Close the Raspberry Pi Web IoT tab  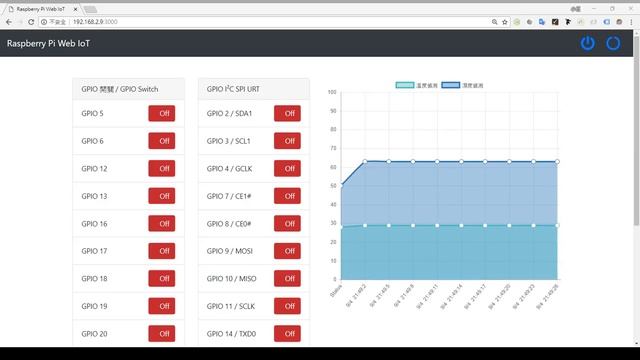pos(75,9)
